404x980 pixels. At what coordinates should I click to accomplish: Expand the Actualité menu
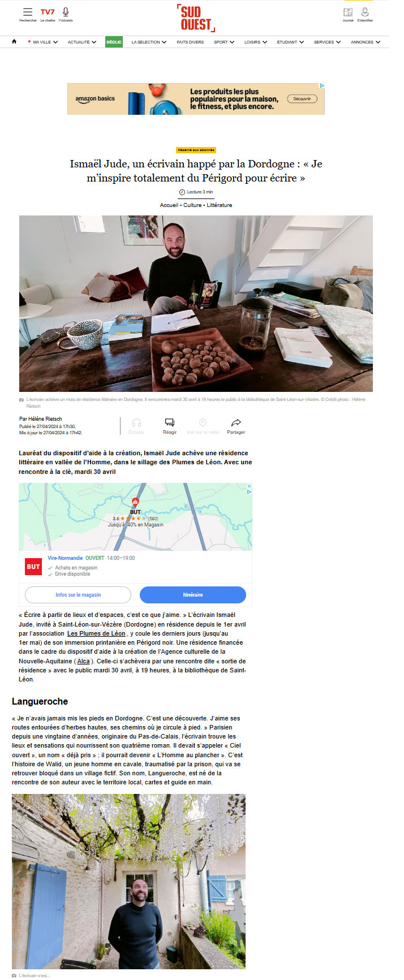[81, 42]
